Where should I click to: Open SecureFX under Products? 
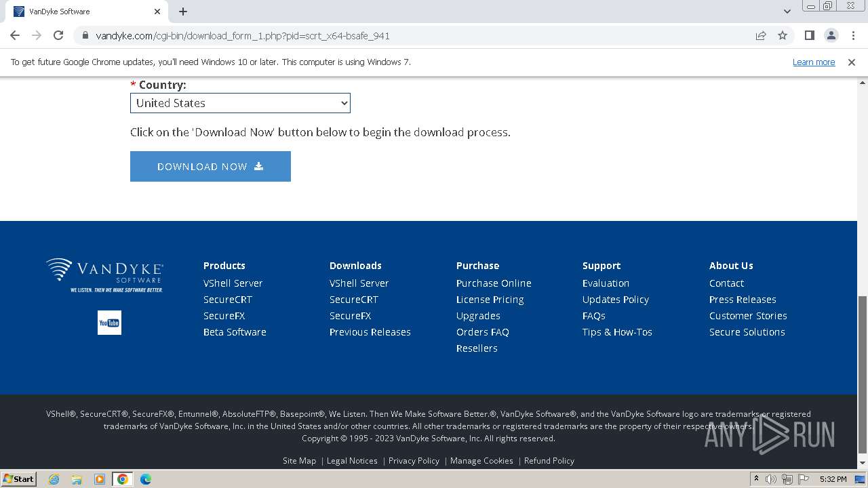pyautogui.click(x=224, y=316)
